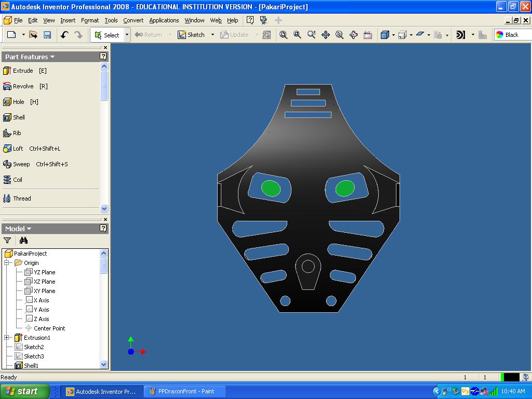Viewport: 532px width, 399px height.
Task: Open the Find binoculars in Model browser
Action: point(23,241)
